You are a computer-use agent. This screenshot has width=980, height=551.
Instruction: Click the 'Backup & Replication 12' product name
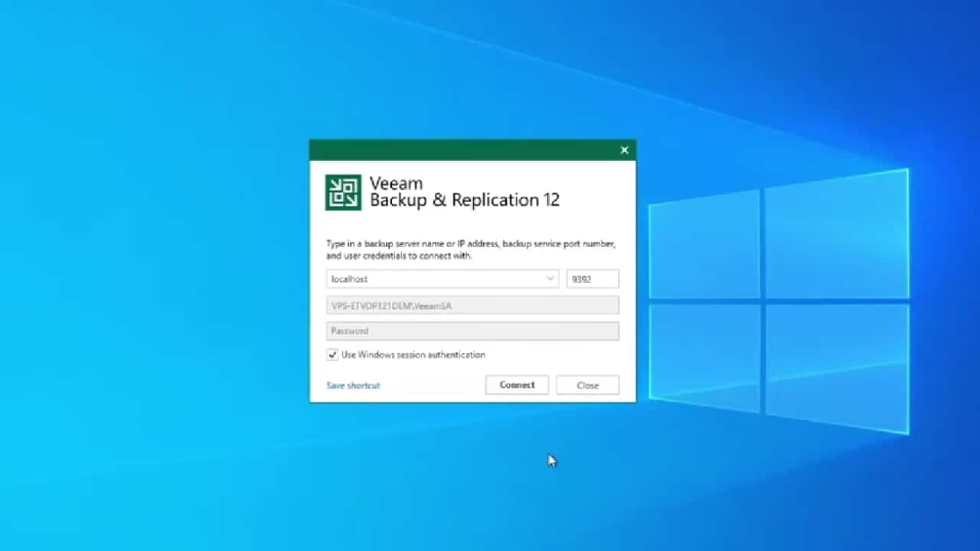464,201
